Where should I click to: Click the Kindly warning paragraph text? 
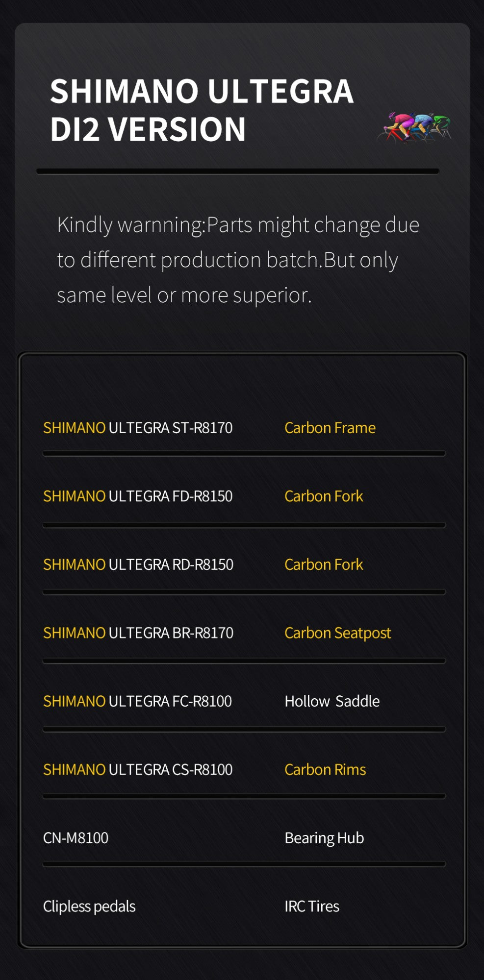tap(238, 260)
